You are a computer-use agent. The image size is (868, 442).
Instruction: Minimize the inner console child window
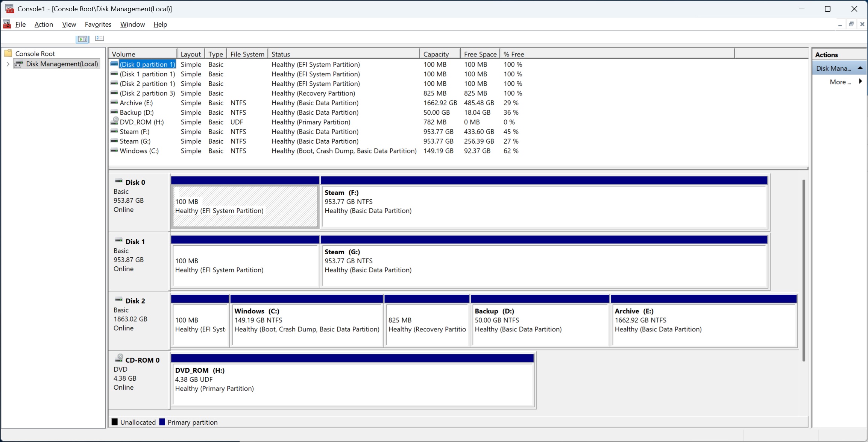pyautogui.click(x=840, y=25)
